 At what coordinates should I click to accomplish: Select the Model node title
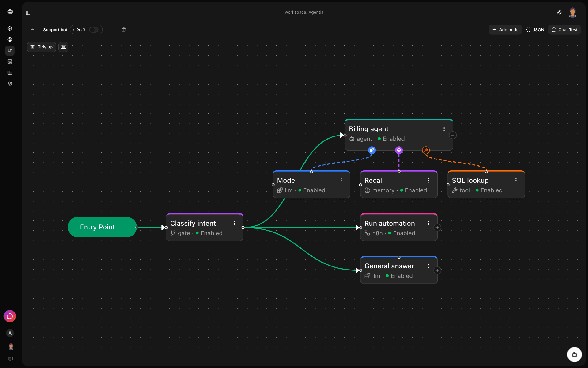tap(287, 181)
